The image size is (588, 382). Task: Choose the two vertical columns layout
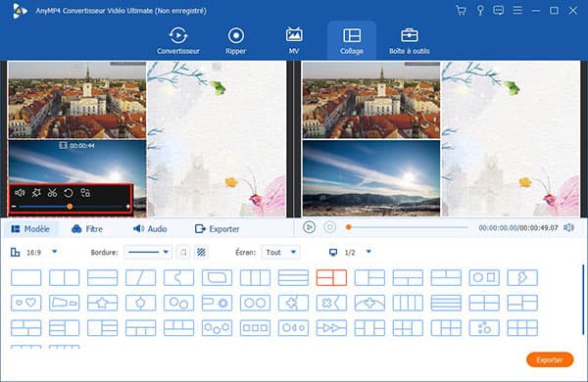click(64, 278)
